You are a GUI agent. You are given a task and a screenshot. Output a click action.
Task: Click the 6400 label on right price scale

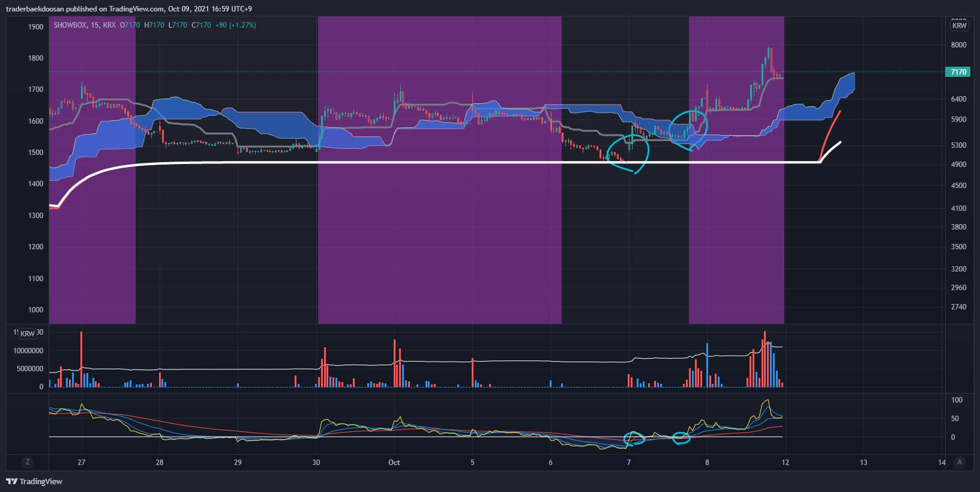coord(959,99)
